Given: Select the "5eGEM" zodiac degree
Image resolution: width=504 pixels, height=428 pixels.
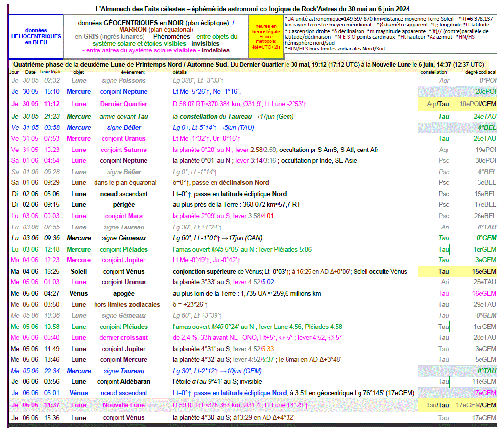Looking at the screenshot, I should (486, 359).
